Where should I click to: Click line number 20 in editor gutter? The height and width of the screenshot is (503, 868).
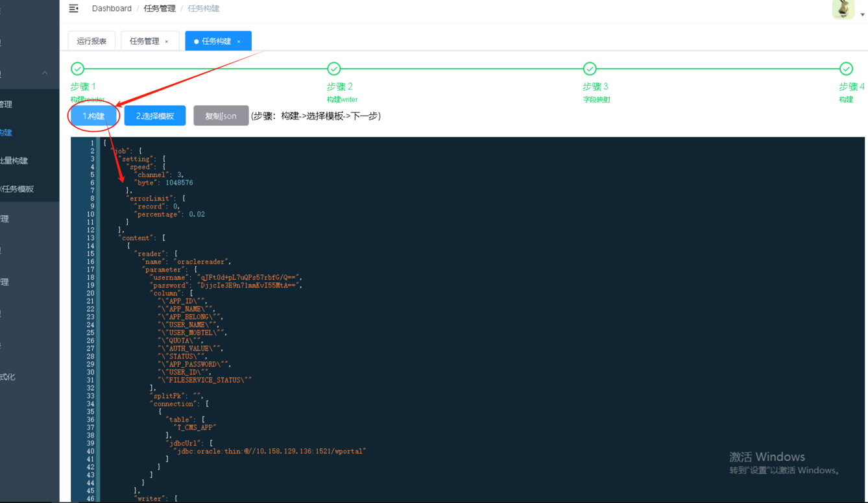tap(90, 293)
